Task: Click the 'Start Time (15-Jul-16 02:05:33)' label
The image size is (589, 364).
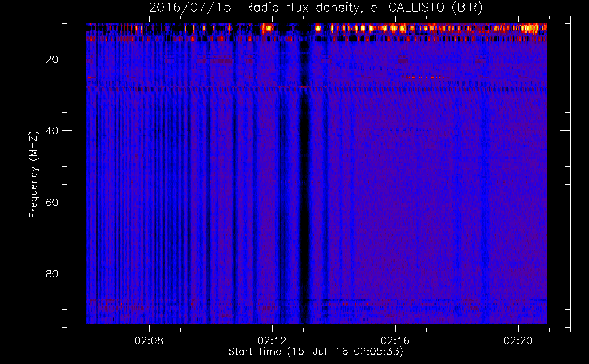Action: tap(316, 352)
